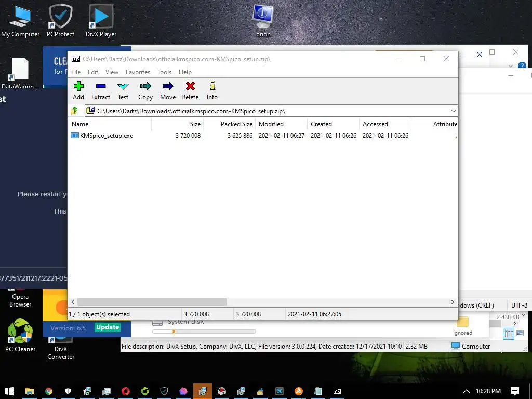The width and height of the screenshot is (532, 399).
Task: Open Windows Security shield in taskbar
Action: pos(68,391)
